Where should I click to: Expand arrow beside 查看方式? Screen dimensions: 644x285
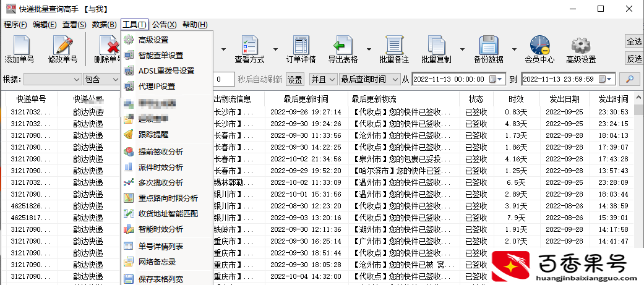(275, 49)
